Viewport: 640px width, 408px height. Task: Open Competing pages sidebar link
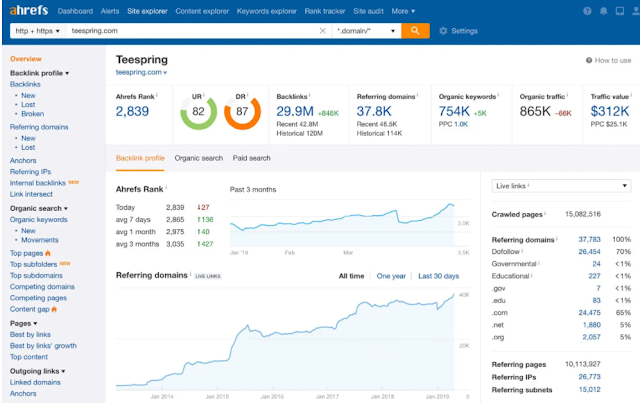click(x=38, y=298)
